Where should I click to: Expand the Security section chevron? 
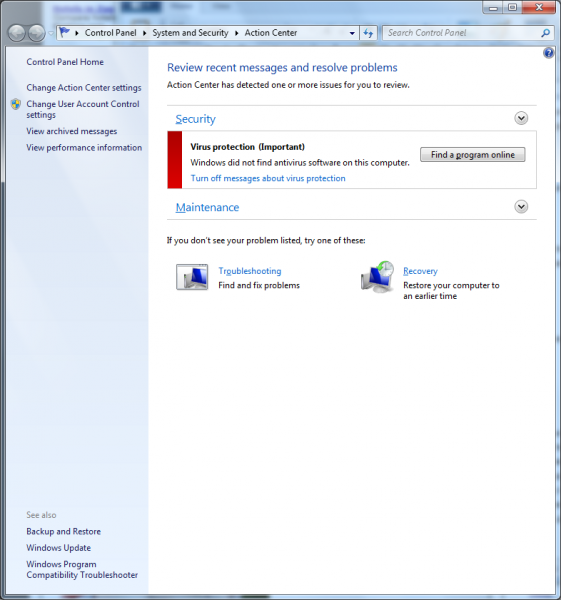pos(521,118)
